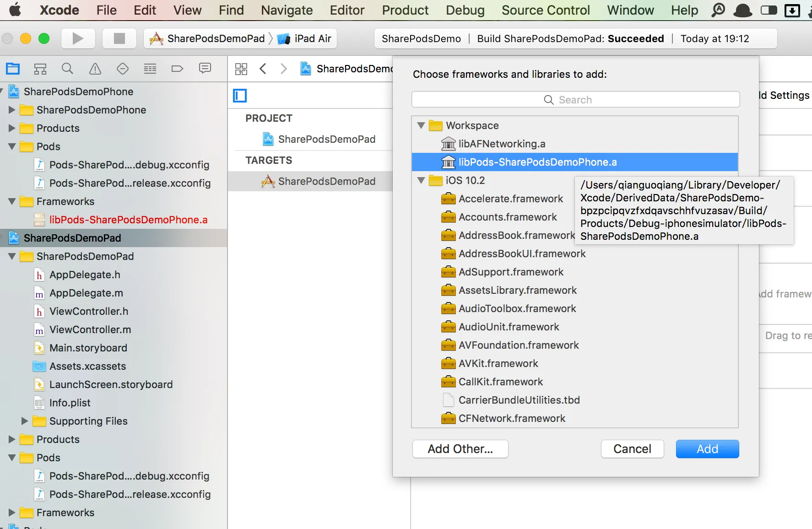The height and width of the screenshot is (529, 812).
Task: Focus the frameworks Search field
Action: tap(575, 100)
